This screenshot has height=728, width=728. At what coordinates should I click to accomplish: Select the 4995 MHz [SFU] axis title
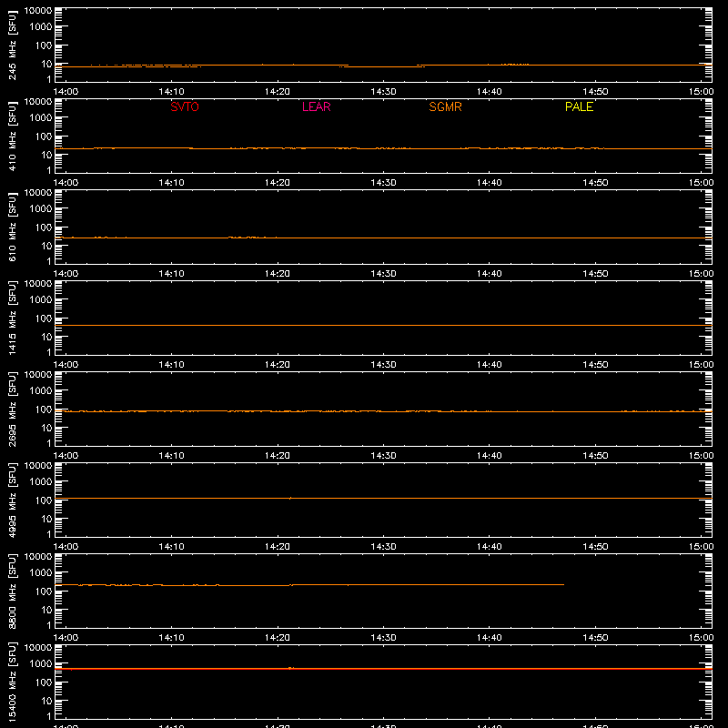click(x=12, y=500)
